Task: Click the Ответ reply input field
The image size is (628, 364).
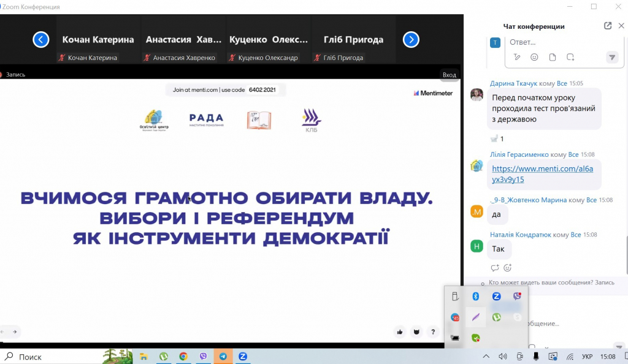Action: pyautogui.click(x=563, y=42)
